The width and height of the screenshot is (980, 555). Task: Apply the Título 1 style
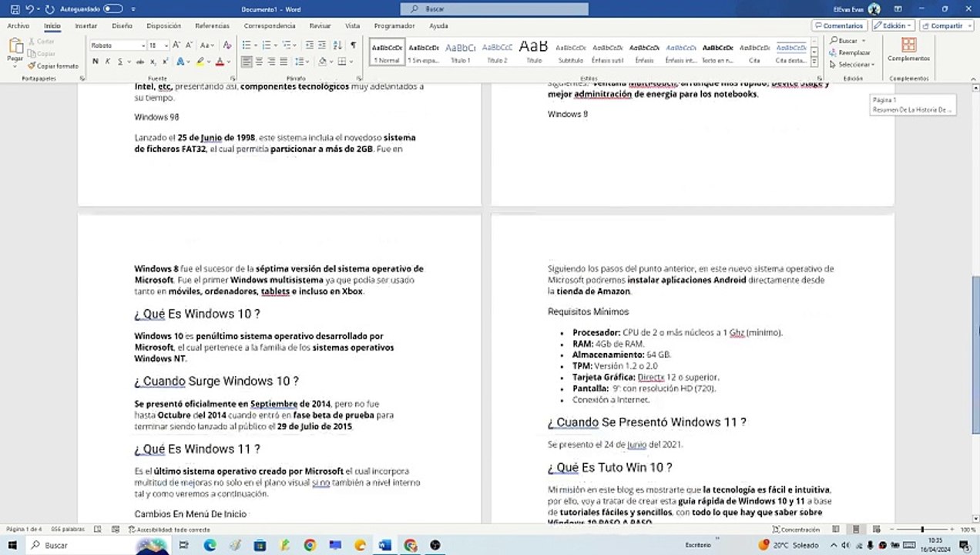coord(460,52)
